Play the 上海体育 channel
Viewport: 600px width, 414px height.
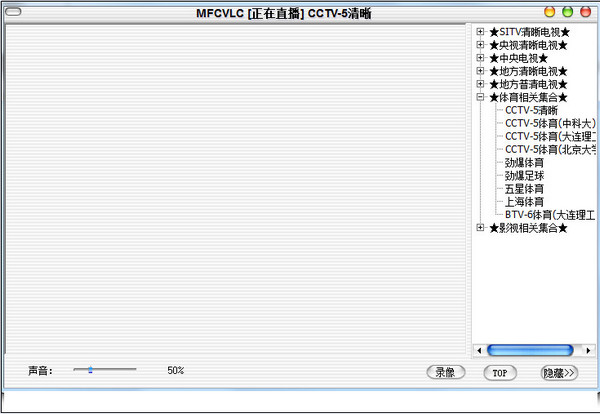(524, 202)
